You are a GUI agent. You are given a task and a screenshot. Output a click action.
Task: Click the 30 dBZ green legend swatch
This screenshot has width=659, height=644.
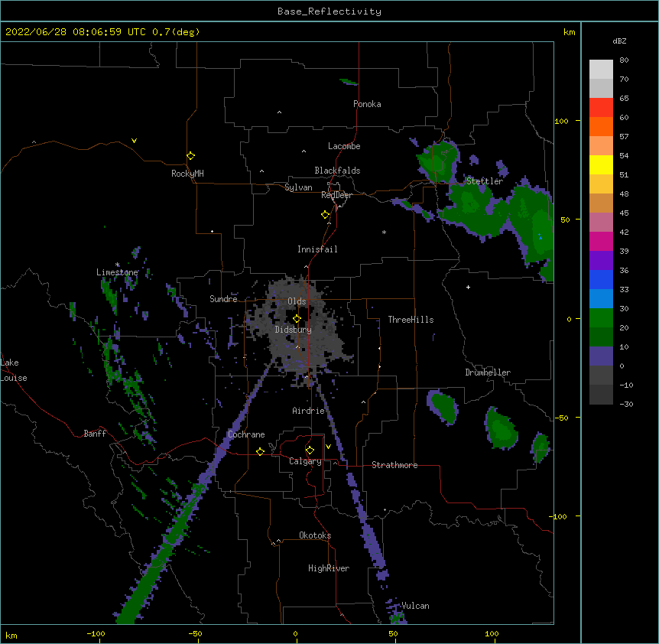[x=601, y=318]
